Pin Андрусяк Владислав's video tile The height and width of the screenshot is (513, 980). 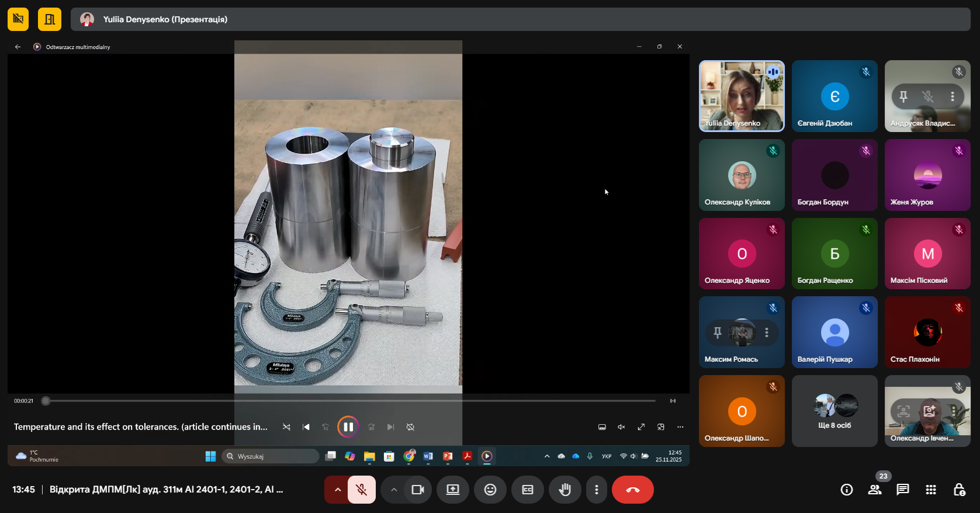903,96
